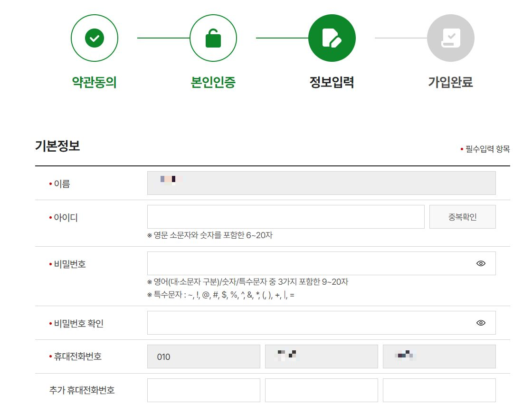Click the last 휴대전화번호 number box
This screenshot has height=405, width=532.
click(439, 357)
